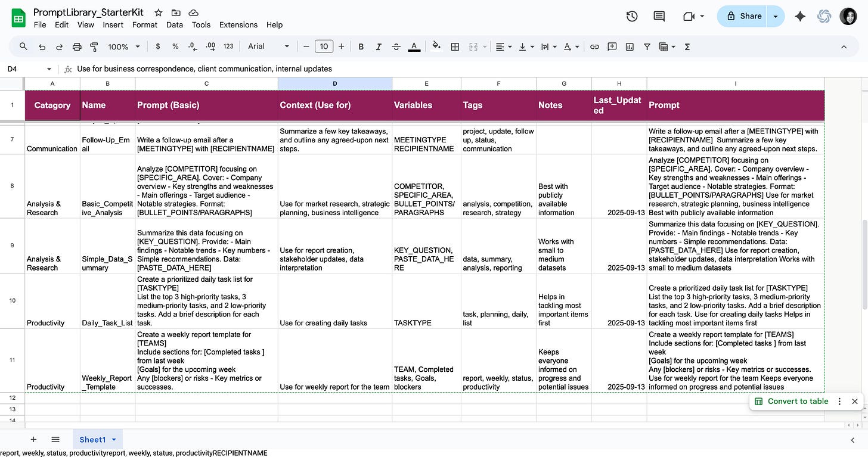Screen dimensions: 868x457
Task: Click increase decimal places icon
Action: click(210, 46)
